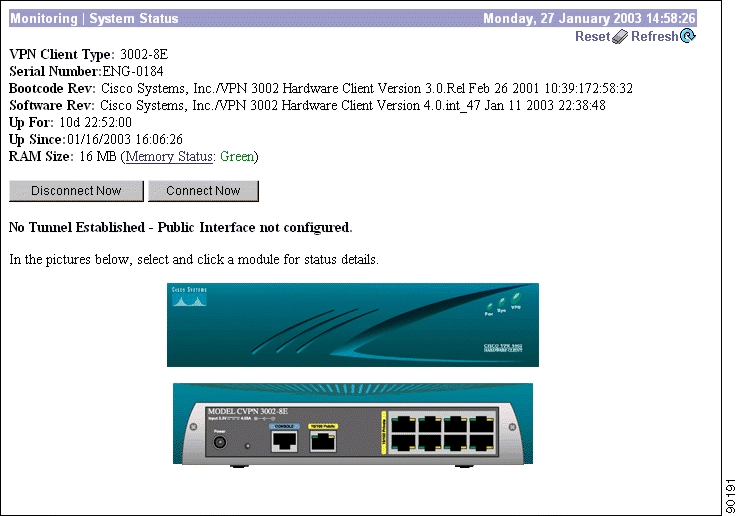
Task: Click the Reset eraser icon
Action: (x=620, y=37)
